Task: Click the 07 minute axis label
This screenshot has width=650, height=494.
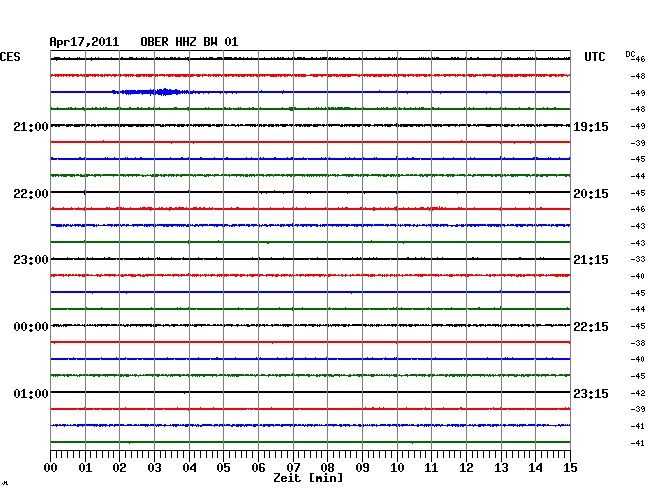Action: (x=293, y=468)
